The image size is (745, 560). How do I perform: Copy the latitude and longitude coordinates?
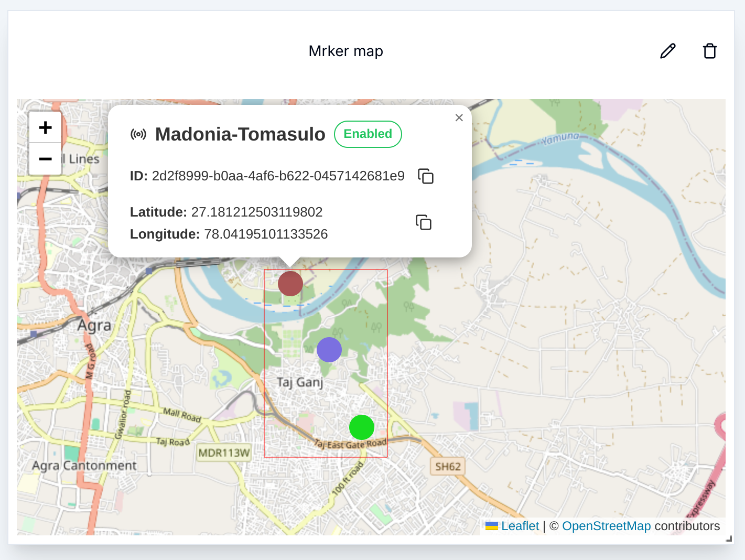click(x=424, y=222)
